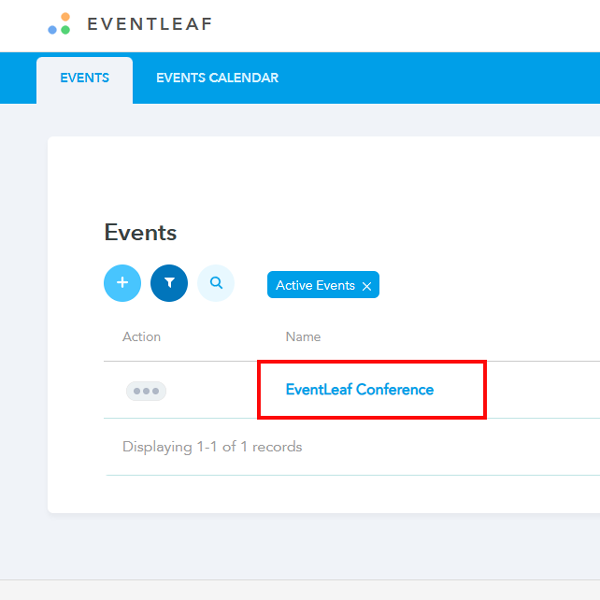Remove the Active Events filter with X
Screen dimensions: 600x600
point(367,286)
